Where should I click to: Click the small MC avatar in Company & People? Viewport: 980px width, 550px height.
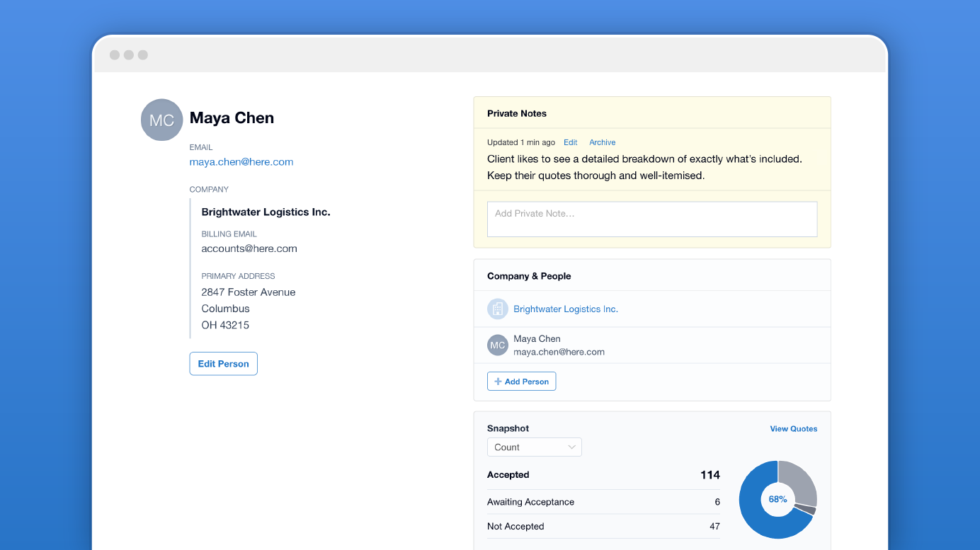point(498,345)
